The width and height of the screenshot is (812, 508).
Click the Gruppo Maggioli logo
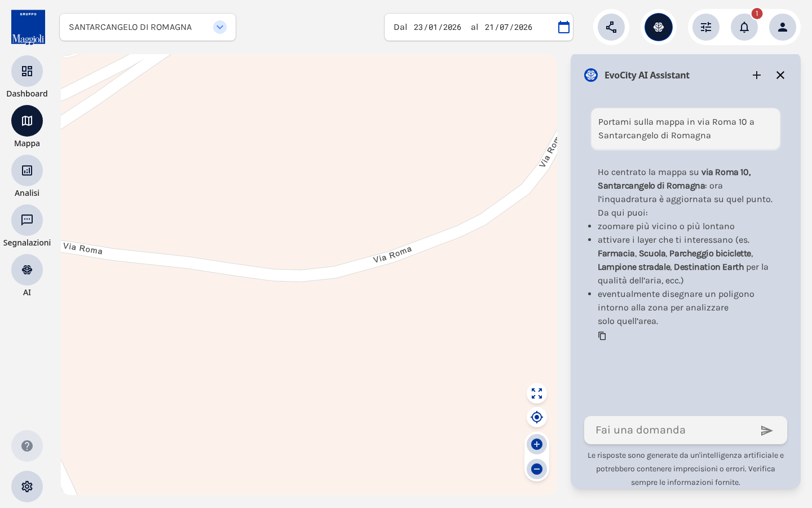pyautogui.click(x=28, y=27)
